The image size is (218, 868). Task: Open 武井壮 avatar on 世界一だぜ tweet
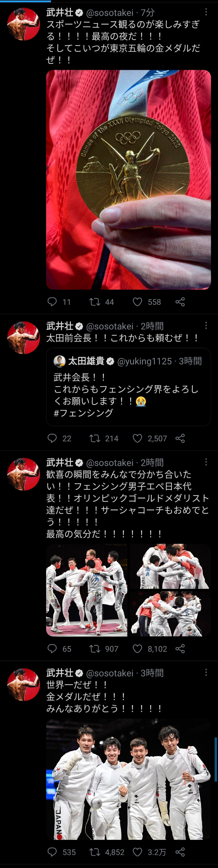pyautogui.click(x=24, y=685)
